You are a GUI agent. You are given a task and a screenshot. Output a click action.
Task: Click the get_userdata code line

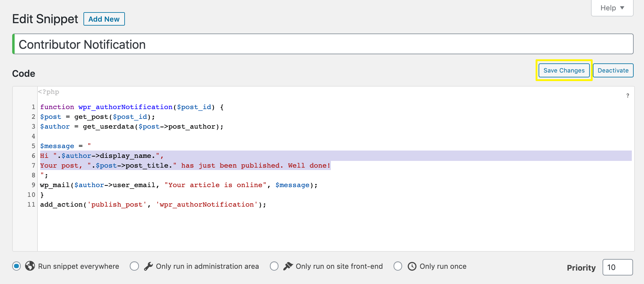[x=132, y=126]
